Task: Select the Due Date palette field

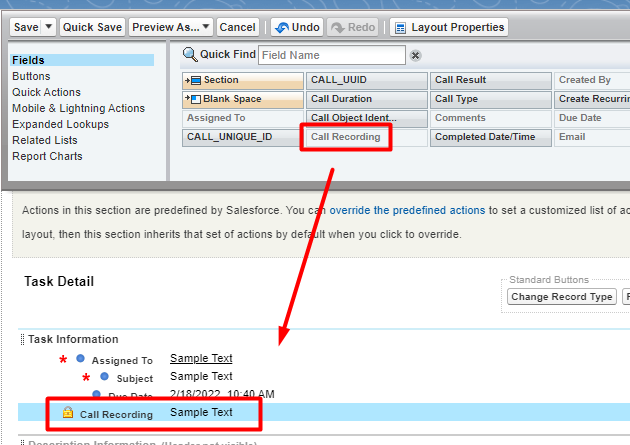Action: (592, 118)
